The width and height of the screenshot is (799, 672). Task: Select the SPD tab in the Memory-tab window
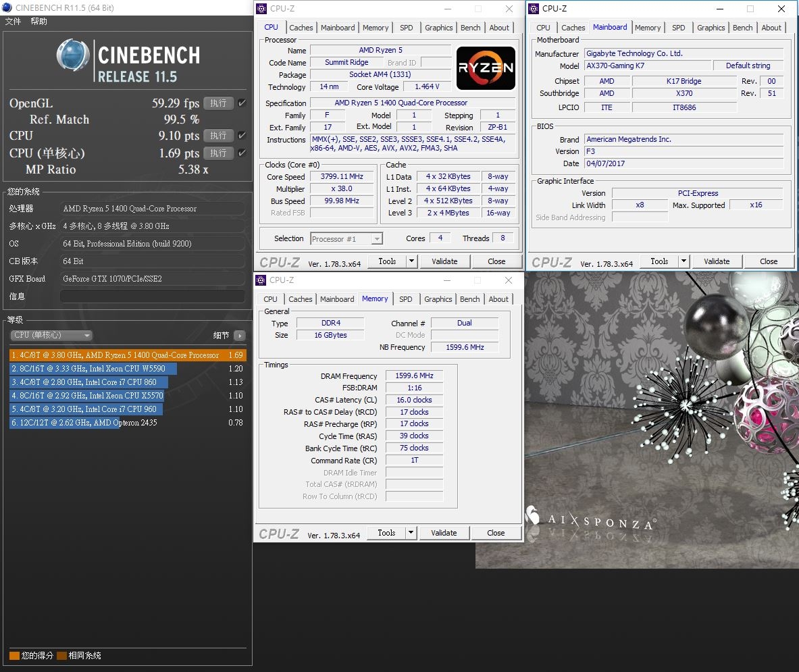[x=406, y=300]
